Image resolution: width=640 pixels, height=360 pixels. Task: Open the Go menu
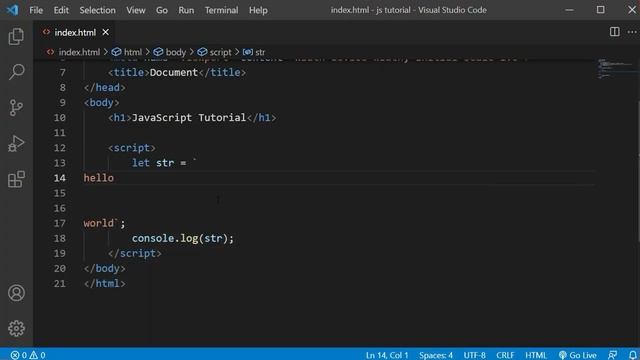162,10
